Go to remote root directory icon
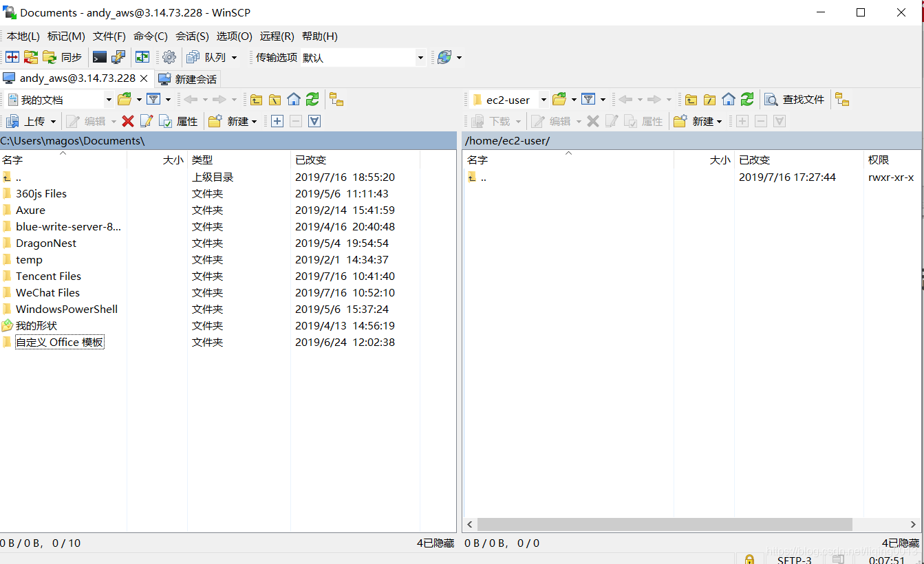The image size is (924, 564). click(x=709, y=100)
